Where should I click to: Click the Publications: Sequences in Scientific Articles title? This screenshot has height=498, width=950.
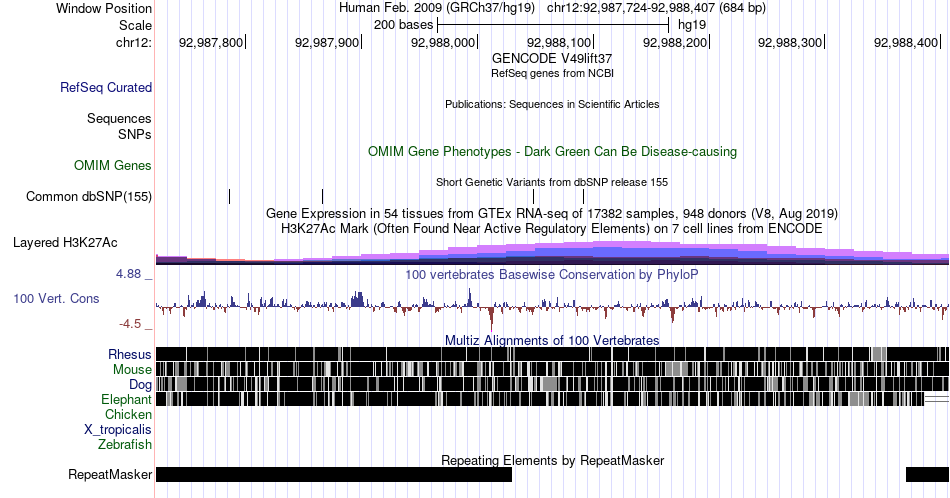pos(552,104)
